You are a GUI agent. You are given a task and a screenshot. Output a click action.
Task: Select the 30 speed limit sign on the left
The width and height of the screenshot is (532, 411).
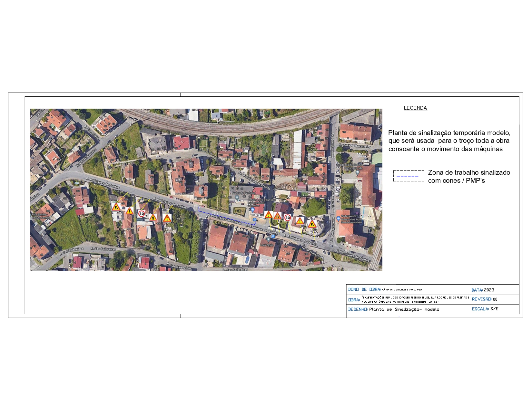point(142,214)
